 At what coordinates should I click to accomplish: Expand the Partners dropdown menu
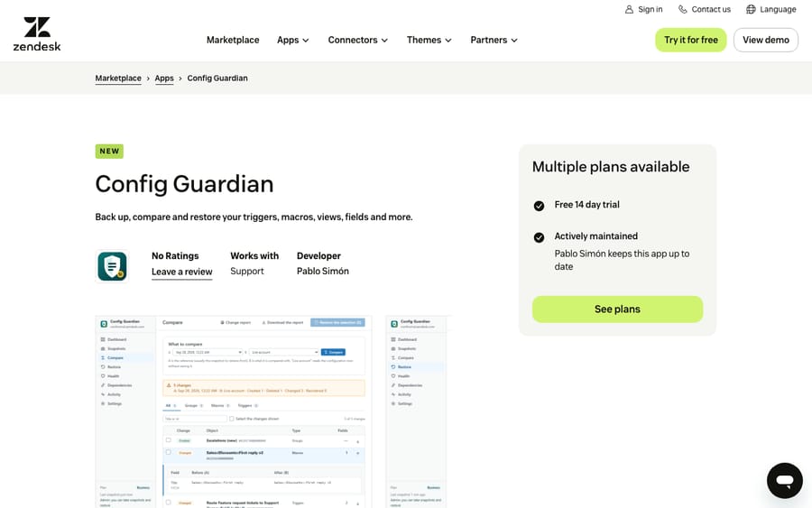(494, 40)
